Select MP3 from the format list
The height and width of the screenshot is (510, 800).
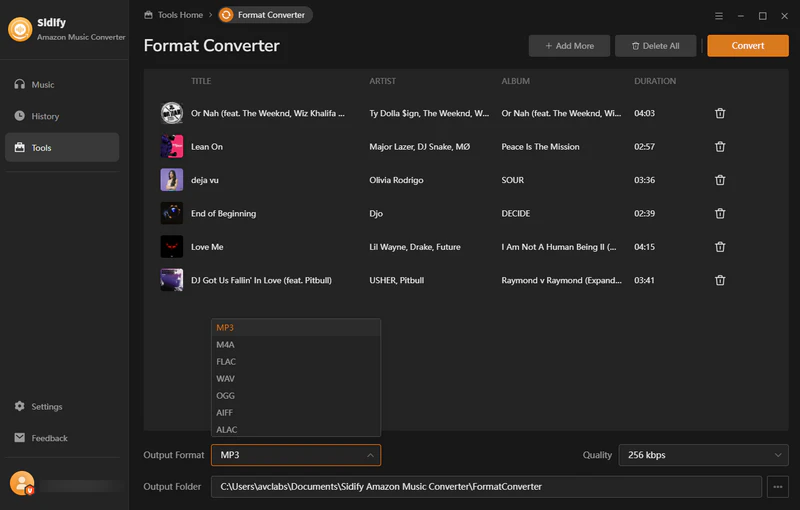point(296,327)
